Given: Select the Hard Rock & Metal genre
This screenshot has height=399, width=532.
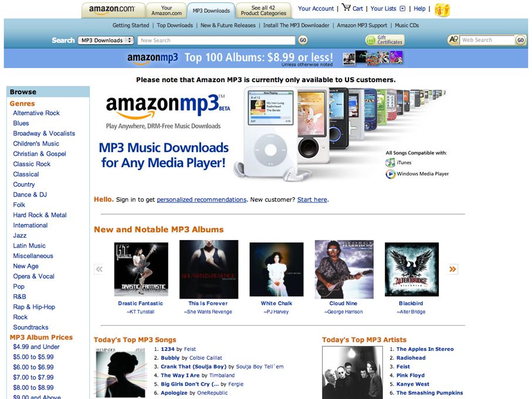Looking at the screenshot, I should pyautogui.click(x=40, y=215).
